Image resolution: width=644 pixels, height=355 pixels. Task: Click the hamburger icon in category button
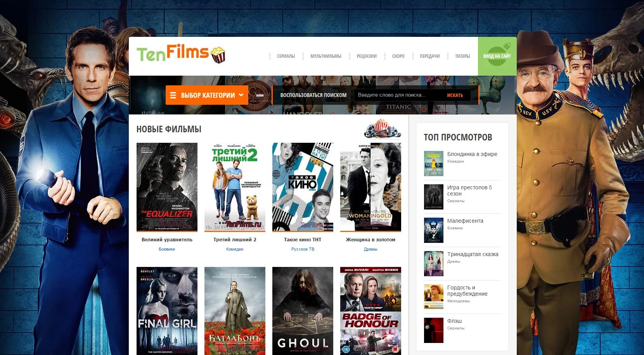(173, 95)
